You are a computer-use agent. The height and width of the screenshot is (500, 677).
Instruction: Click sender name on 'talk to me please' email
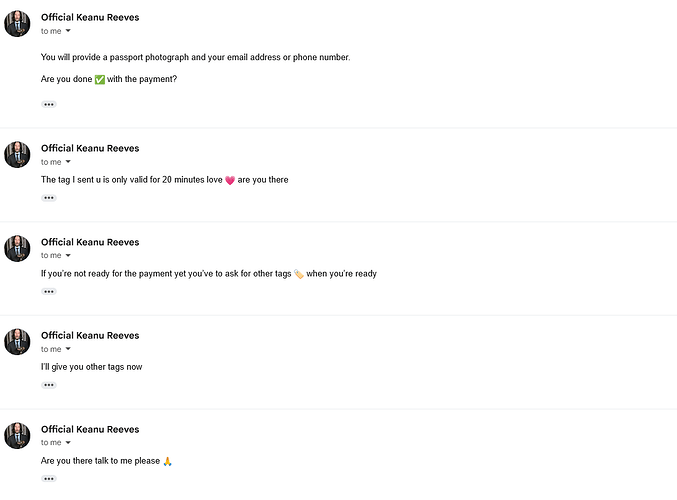click(x=90, y=429)
